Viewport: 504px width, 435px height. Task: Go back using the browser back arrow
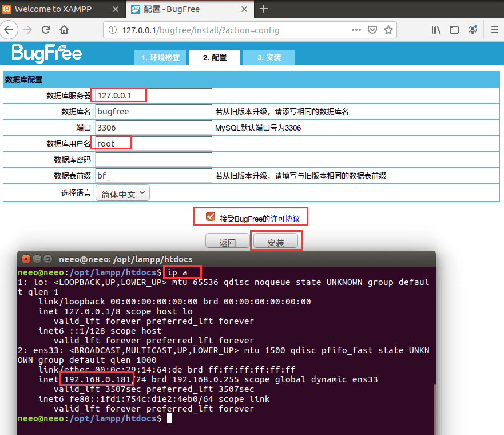click(x=9, y=30)
